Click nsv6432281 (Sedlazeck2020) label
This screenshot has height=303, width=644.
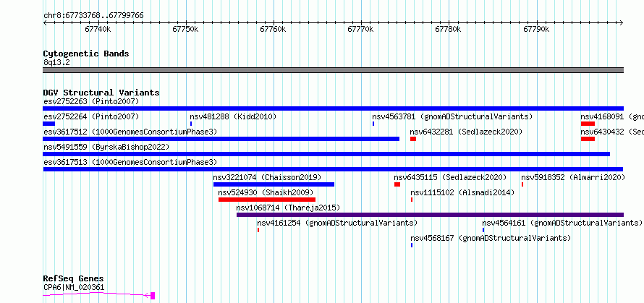pyautogui.click(x=466, y=132)
